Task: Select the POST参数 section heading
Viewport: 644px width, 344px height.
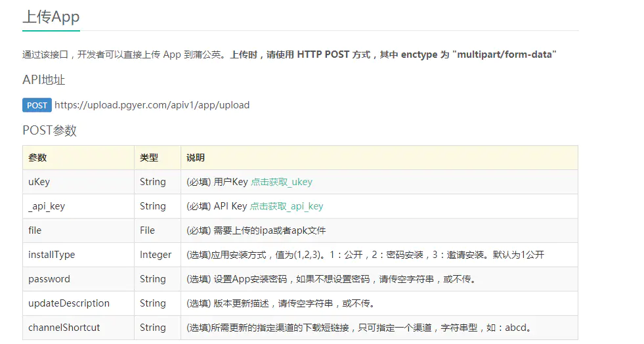Action: (49, 131)
